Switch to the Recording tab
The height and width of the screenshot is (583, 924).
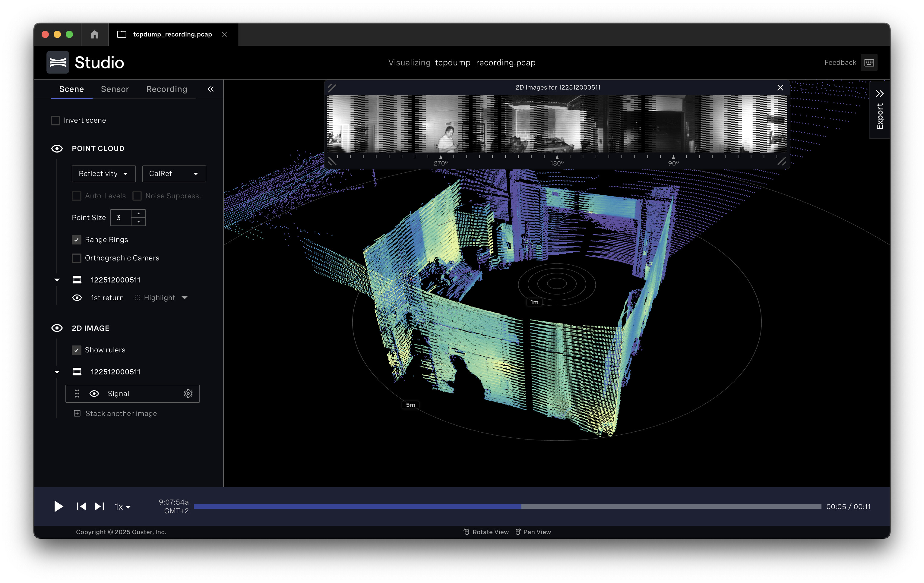click(x=166, y=89)
